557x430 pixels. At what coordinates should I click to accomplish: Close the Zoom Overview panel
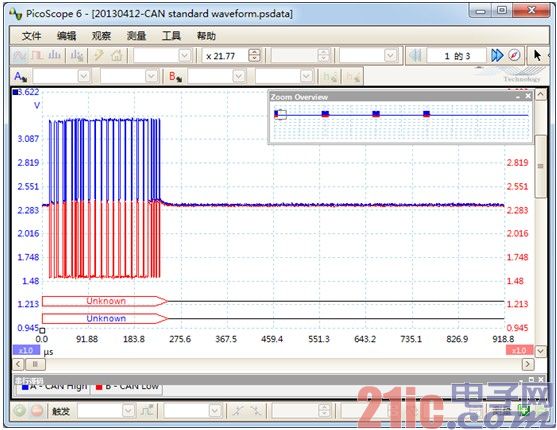(x=528, y=96)
